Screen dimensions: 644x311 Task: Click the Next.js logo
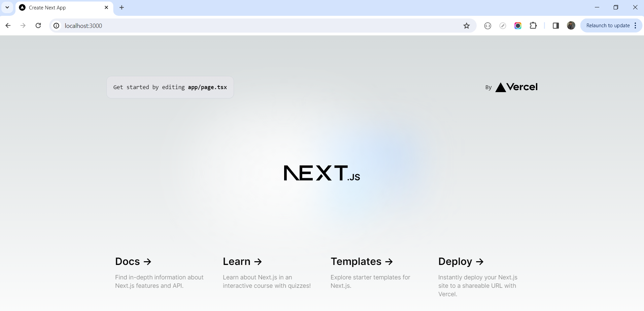[x=322, y=173]
